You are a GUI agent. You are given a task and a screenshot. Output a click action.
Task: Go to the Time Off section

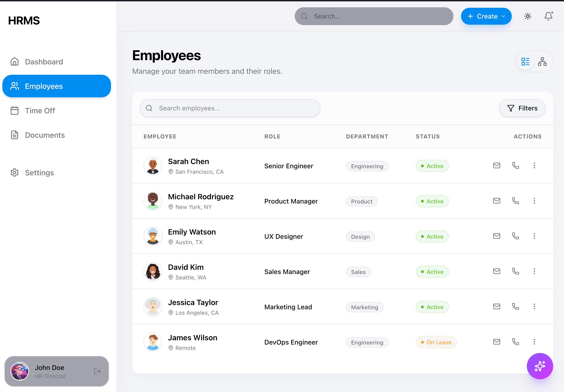pyautogui.click(x=40, y=111)
